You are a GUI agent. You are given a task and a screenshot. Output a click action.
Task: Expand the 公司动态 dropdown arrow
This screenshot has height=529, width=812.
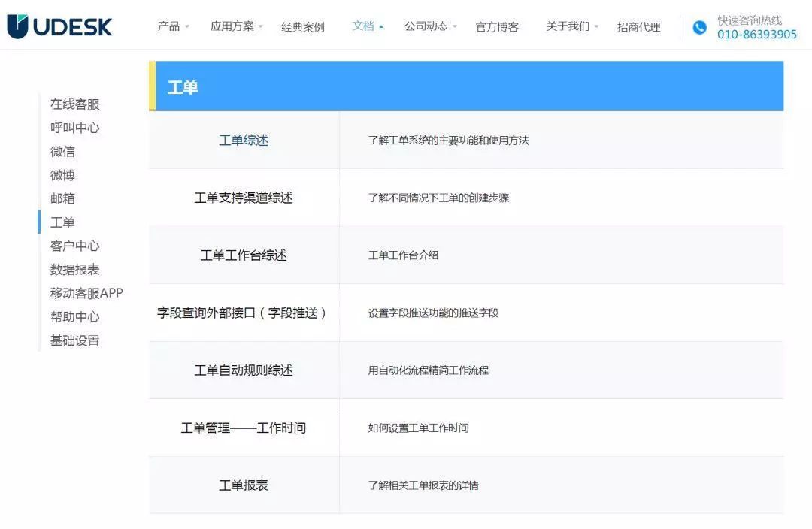[x=455, y=26]
